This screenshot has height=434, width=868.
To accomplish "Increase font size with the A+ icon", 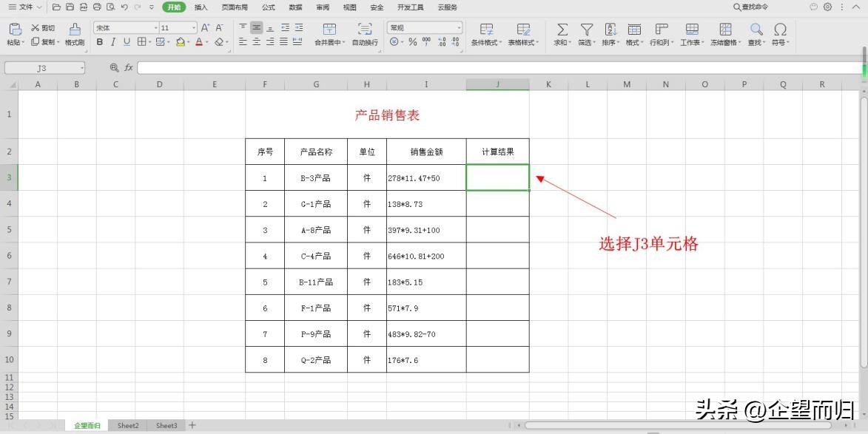I will point(206,27).
